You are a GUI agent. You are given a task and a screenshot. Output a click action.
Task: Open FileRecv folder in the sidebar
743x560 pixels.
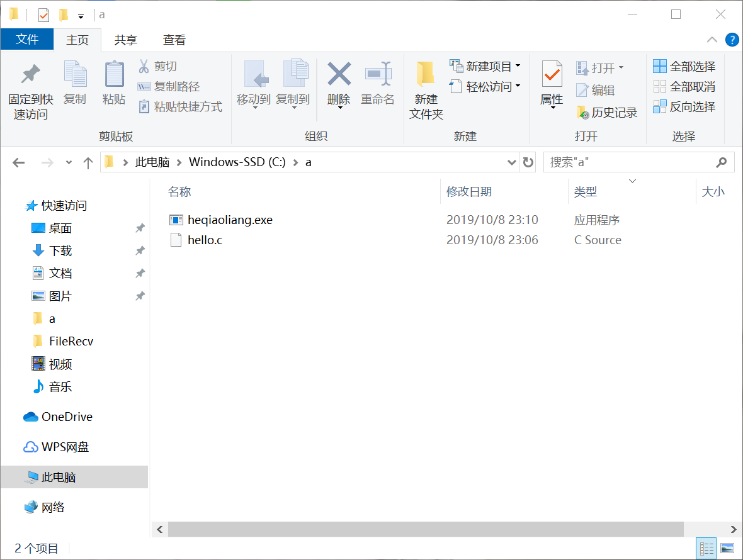pos(64,341)
